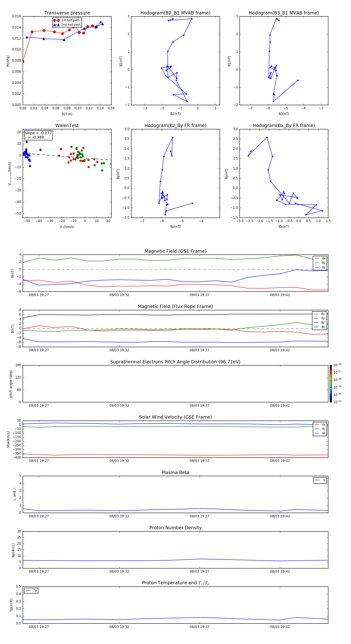The width and height of the screenshot is (351, 644).
Task: Click the '2nd half path' legend entry
Action: pos(67,25)
